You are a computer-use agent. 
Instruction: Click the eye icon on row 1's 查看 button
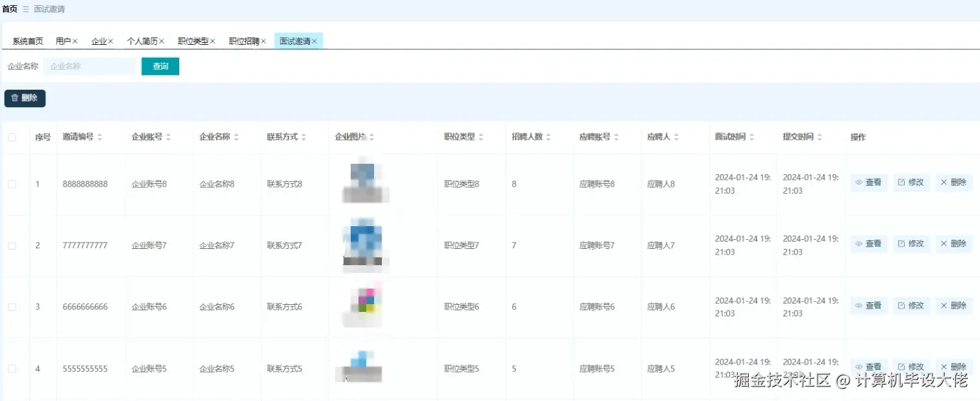point(859,182)
